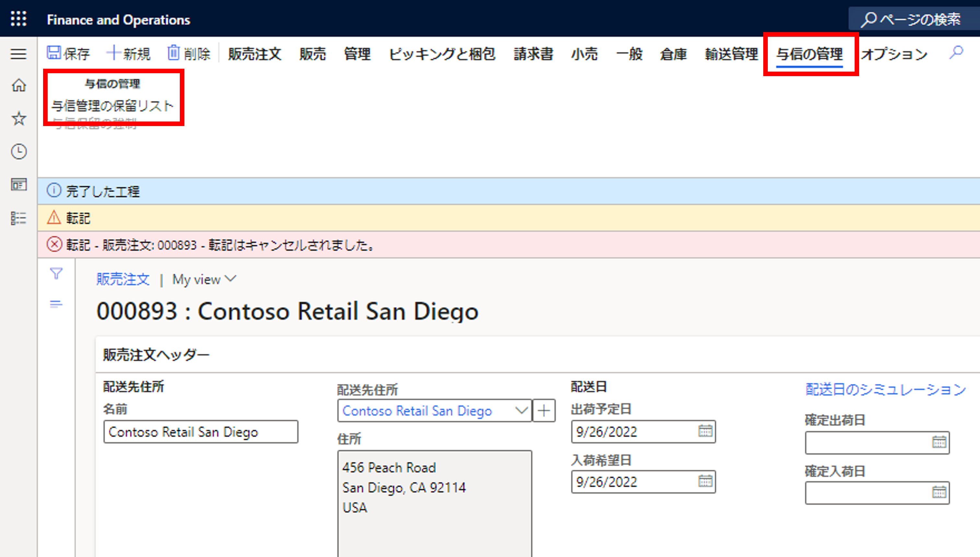980x557 pixels.
Task: Click the 保存 save button
Action: pos(68,53)
